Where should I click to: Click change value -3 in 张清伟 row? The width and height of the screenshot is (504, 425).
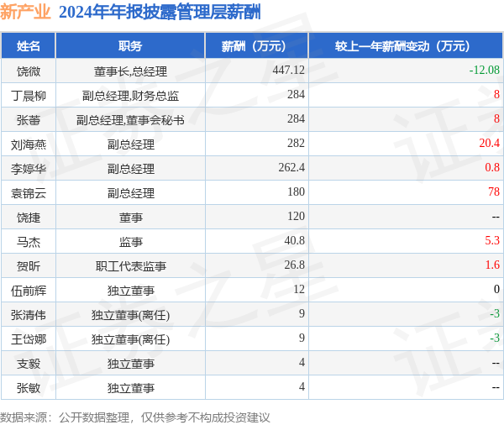(x=495, y=314)
